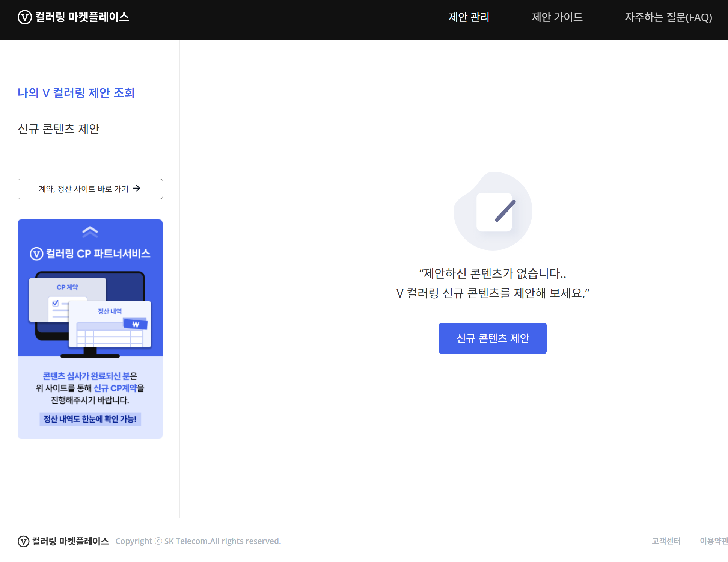This screenshot has height=562, width=728.
Task: Click the 정산 내역도 한눈에 확인 가능! label
Action: 90,419
